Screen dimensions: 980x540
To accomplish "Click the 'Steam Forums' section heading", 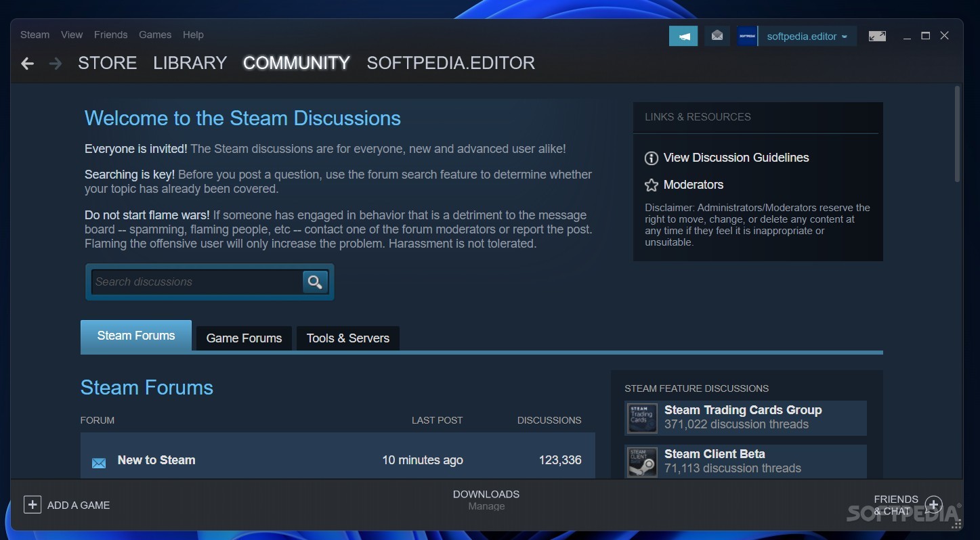I will pyautogui.click(x=147, y=388).
